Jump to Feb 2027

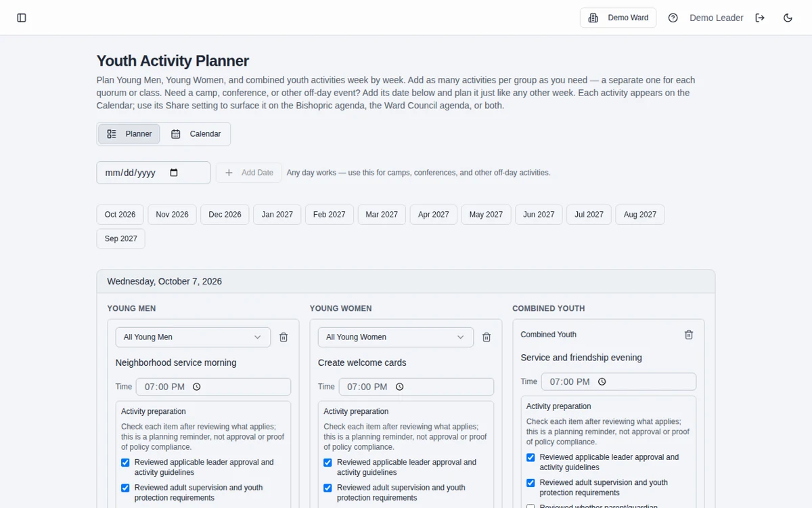pyautogui.click(x=330, y=215)
